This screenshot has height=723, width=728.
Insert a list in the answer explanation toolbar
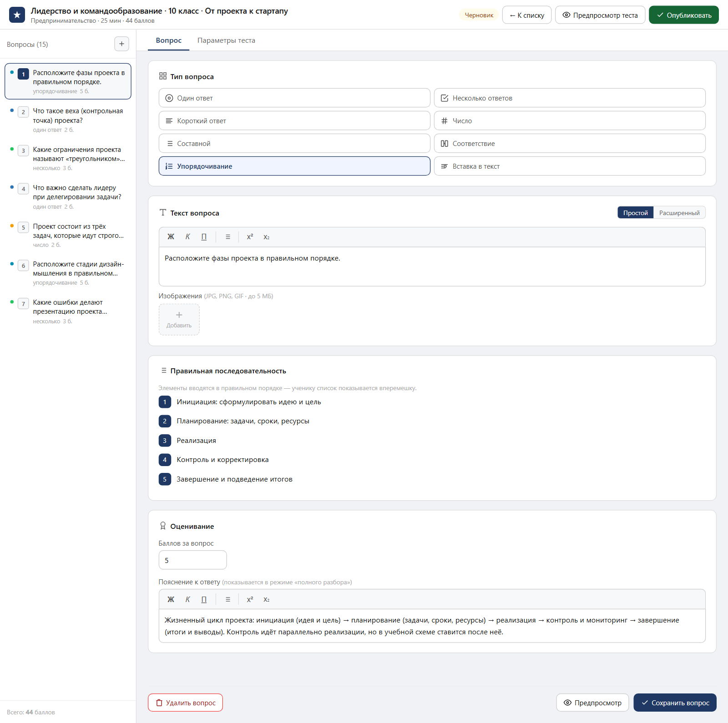tap(228, 599)
